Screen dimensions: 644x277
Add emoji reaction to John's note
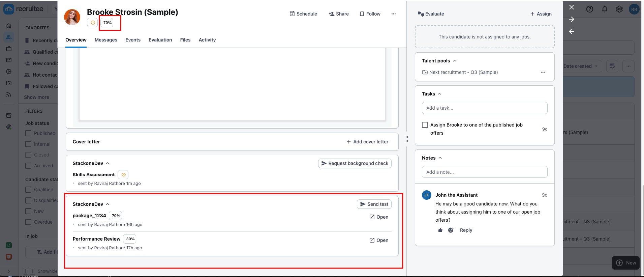[x=451, y=230]
